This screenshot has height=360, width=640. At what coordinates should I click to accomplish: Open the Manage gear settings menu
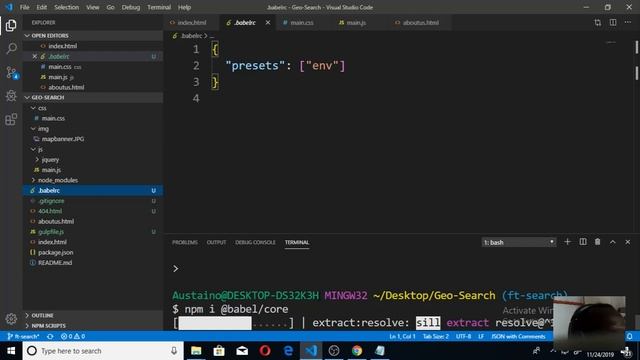pos(11,318)
